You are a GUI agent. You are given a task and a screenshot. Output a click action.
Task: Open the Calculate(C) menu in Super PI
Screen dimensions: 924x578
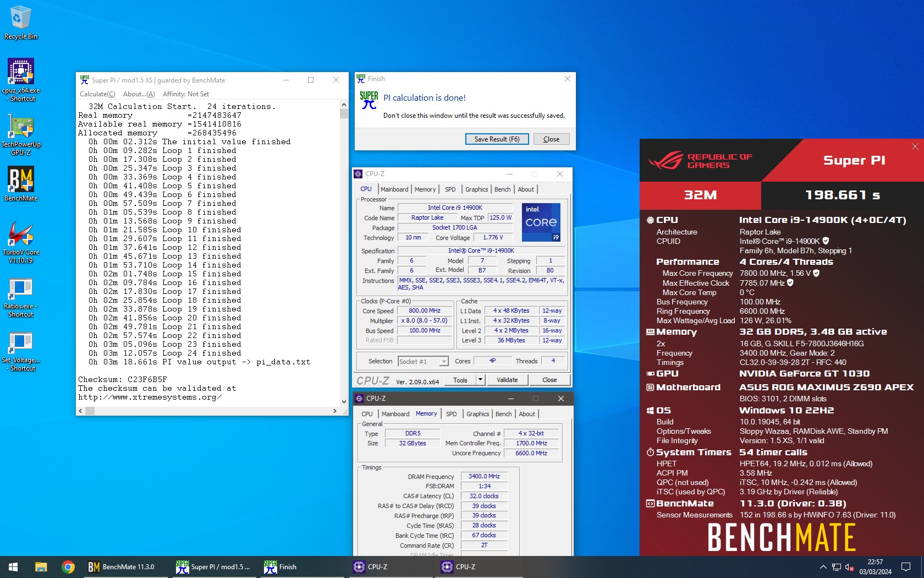97,94
